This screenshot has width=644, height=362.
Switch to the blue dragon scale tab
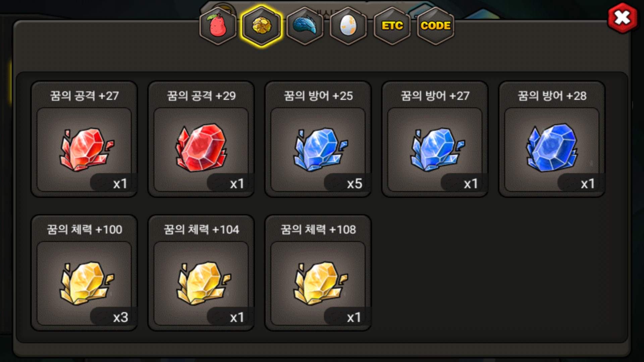point(305,26)
